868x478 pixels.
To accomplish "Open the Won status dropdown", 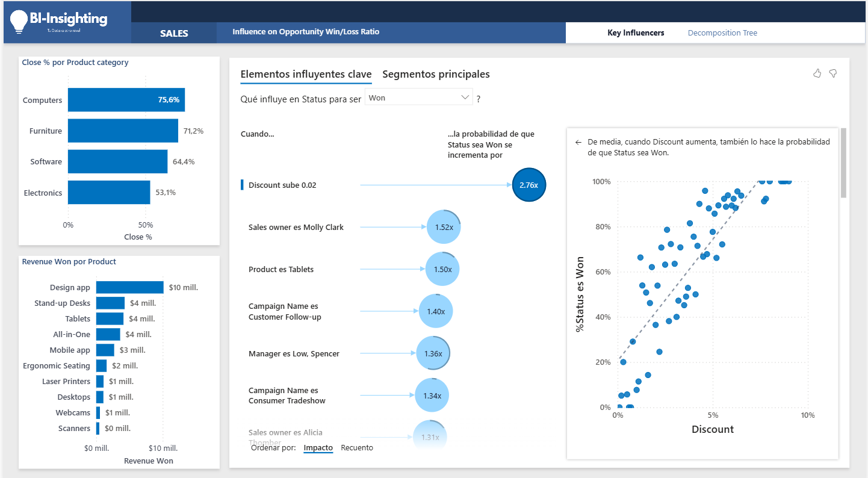I will tap(418, 98).
